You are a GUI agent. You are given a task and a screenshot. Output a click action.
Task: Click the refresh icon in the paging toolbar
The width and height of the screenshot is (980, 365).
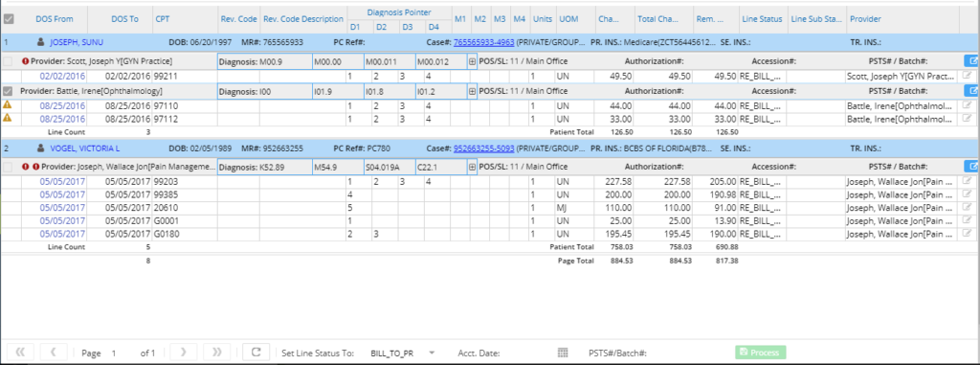tap(256, 353)
